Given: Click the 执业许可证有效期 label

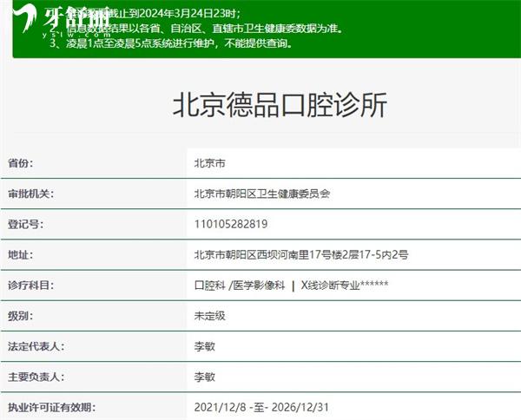Looking at the screenshot, I should click(x=51, y=407).
